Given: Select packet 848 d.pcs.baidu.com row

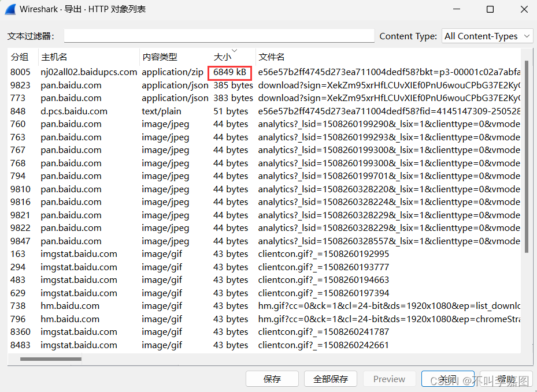Looking at the screenshot, I should click(264, 111).
